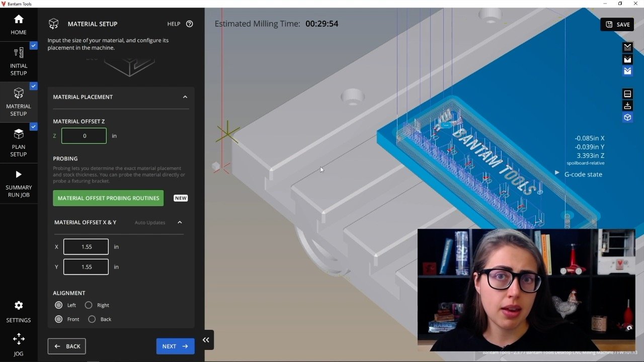Open the HELP link
This screenshot has height=362, width=644.
174,24
